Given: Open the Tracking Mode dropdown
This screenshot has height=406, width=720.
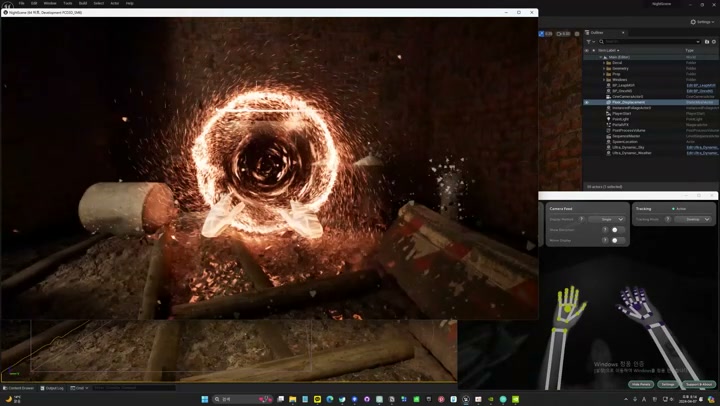Looking at the screenshot, I should coord(693,220).
